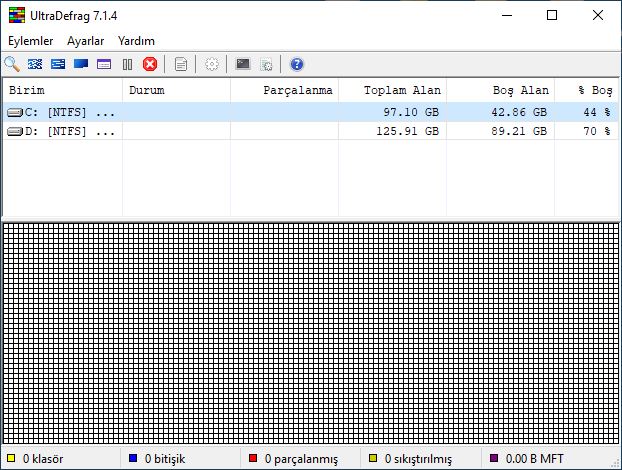Click the '0 bitişik' status text
622x470 pixels.
coord(165,459)
